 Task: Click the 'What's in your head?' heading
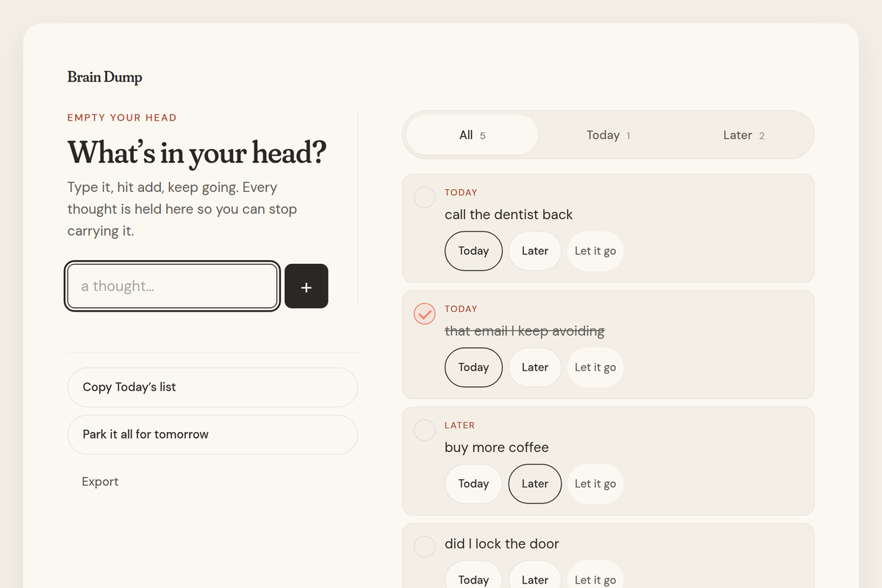pos(197,152)
